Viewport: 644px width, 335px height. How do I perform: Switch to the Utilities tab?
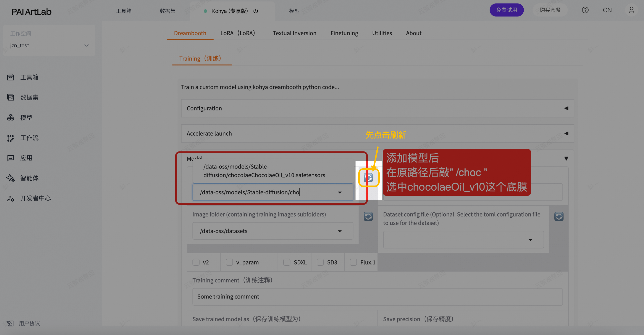tap(382, 33)
